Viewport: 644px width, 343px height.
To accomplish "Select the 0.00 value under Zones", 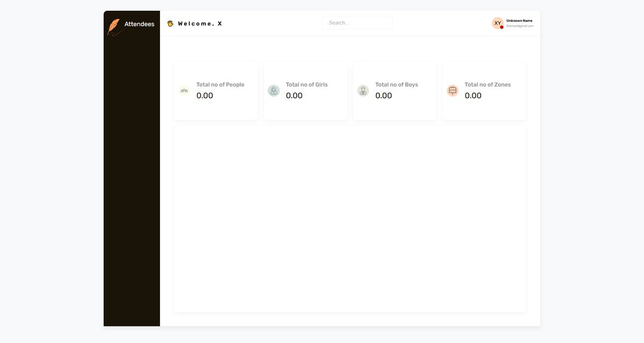I will click(473, 96).
